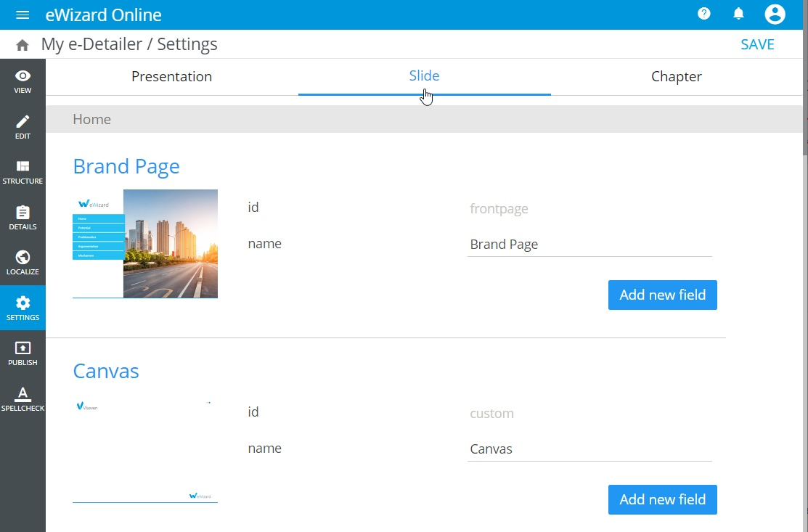
Task: Select the Brand Page slide thumbnail
Action: (145, 243)
